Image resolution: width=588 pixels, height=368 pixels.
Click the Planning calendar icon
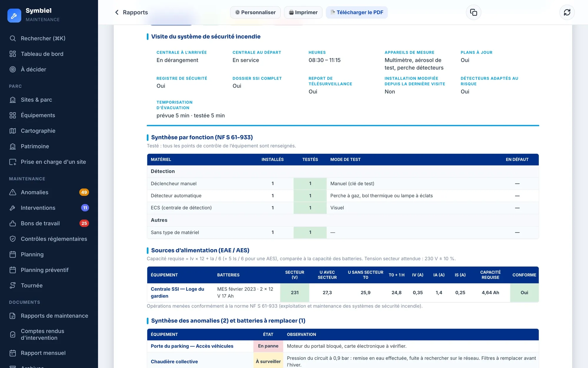(x=13, y=254)
